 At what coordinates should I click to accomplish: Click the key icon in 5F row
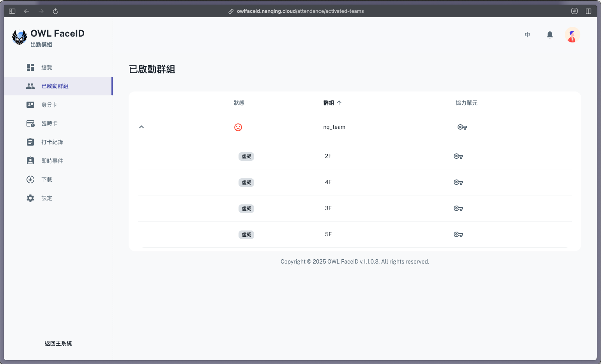coord(458,235)
